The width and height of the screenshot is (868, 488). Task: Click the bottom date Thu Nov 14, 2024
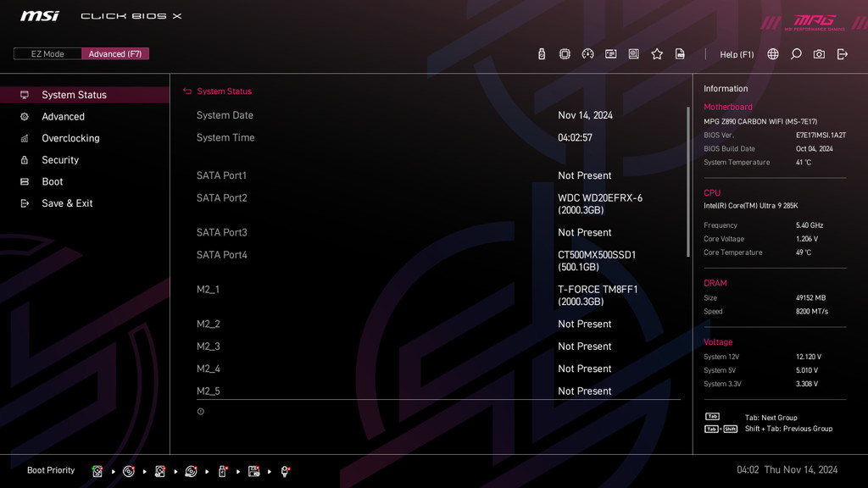800,469
